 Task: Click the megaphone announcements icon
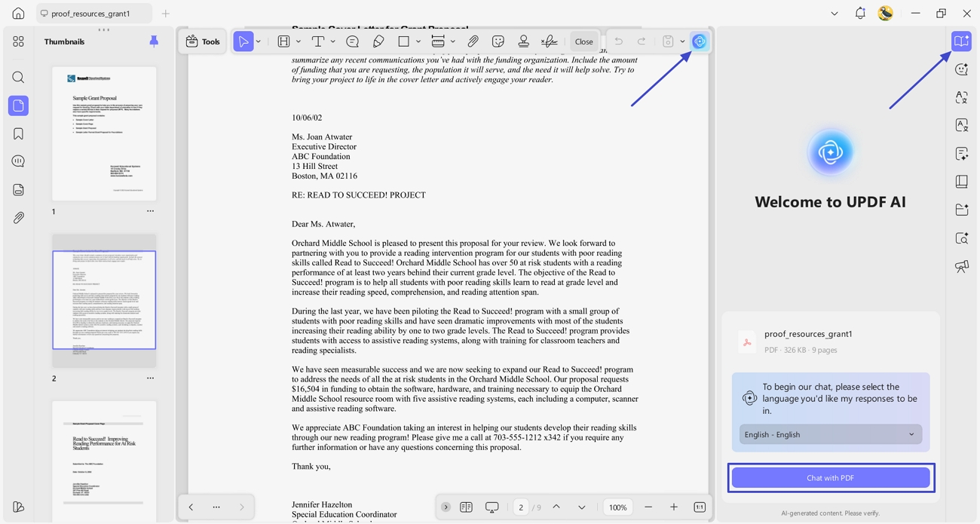(x=961, y=266)
